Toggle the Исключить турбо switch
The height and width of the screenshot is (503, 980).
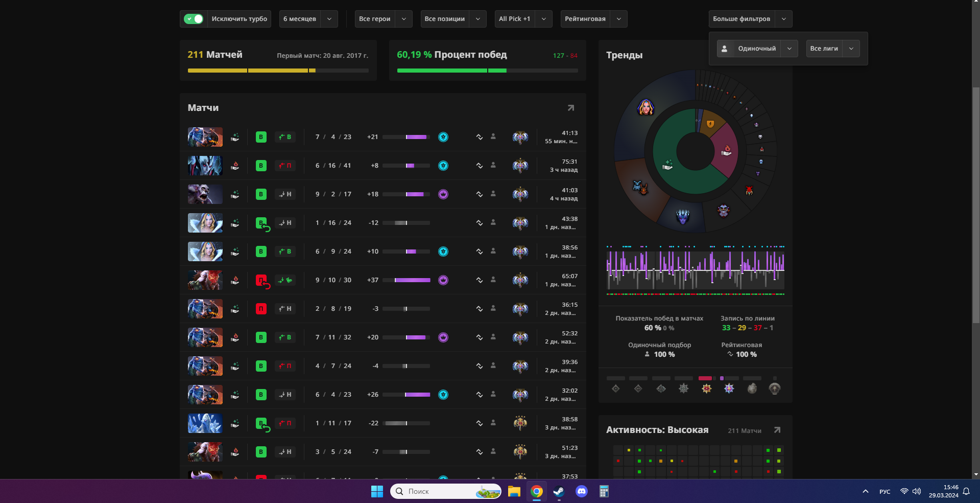[194, 19]
